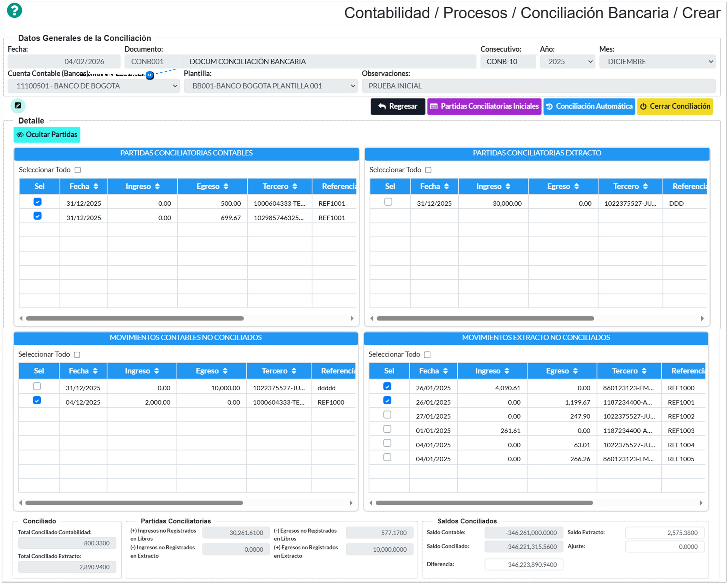Open Plantilla dropdown BB001-BANCO BOGOTA
The image size is (728, 584).
pyautogui.click(x=271, y=86)
